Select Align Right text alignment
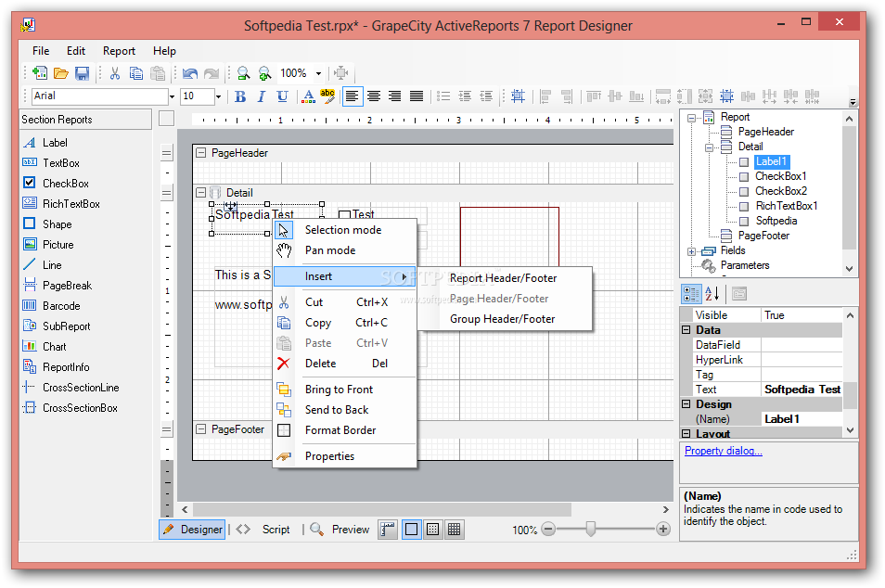This screenshot has height=588, width=885. click(x=395, y=96)
